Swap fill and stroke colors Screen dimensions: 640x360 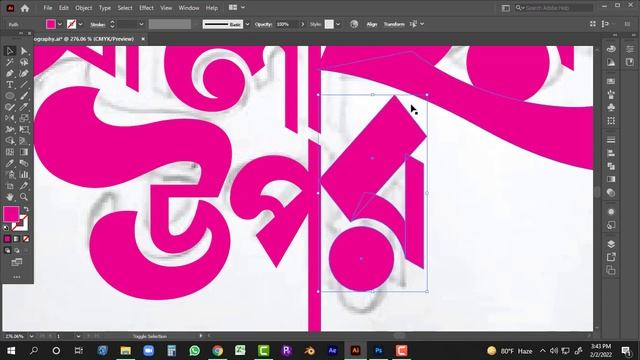[x=26, y=209]
